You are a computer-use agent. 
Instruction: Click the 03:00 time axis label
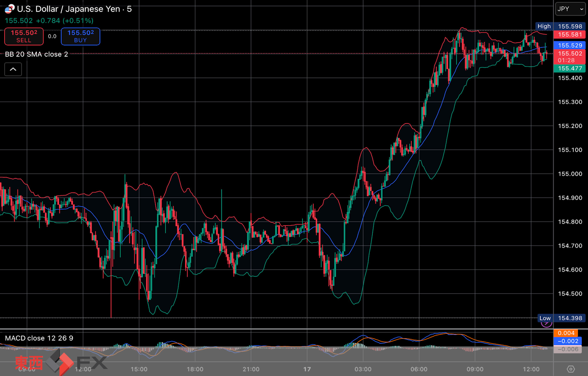[x=363, y=369]
